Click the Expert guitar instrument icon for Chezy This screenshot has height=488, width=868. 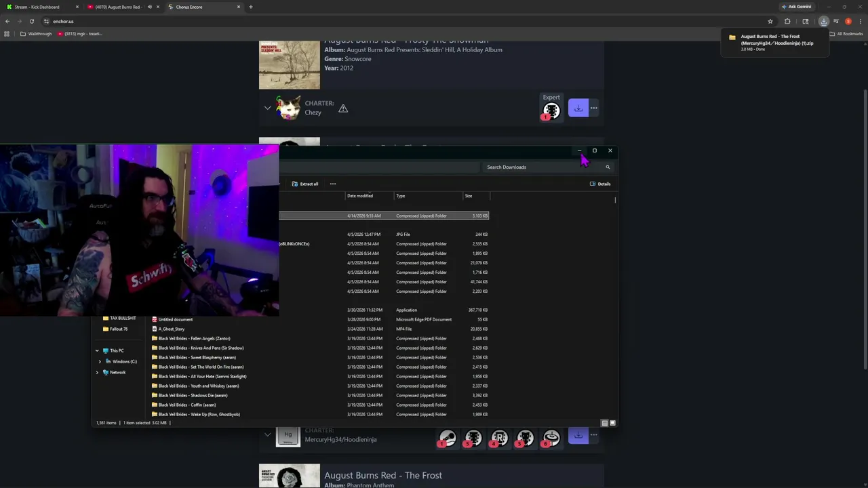[x=551, y=110]
